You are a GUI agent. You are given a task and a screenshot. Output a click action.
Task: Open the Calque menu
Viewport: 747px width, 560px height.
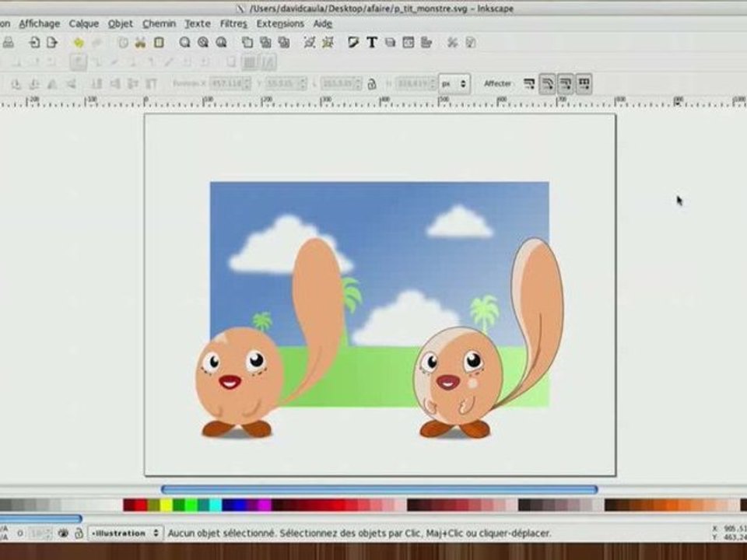tap(84, 23)
